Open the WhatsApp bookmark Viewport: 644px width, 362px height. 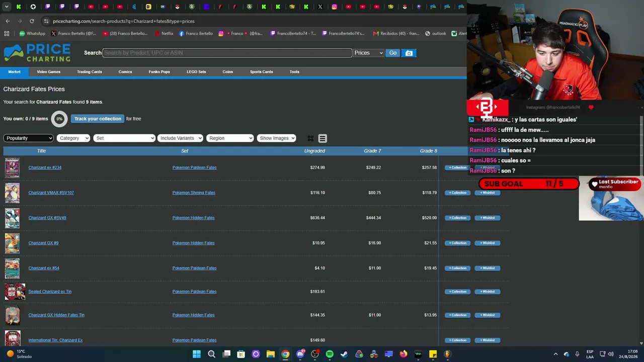tap(32, 34)
